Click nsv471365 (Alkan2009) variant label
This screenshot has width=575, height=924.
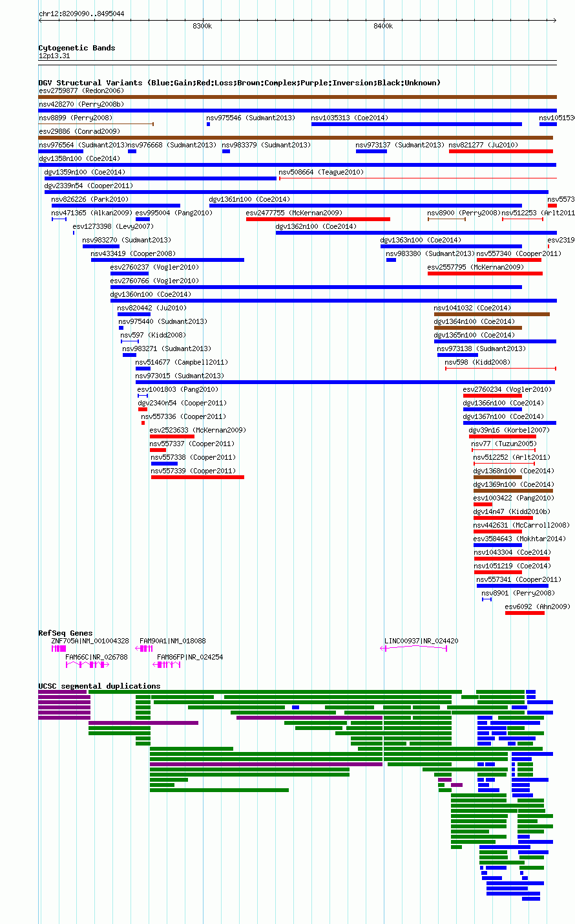click(x=92, y=213)
